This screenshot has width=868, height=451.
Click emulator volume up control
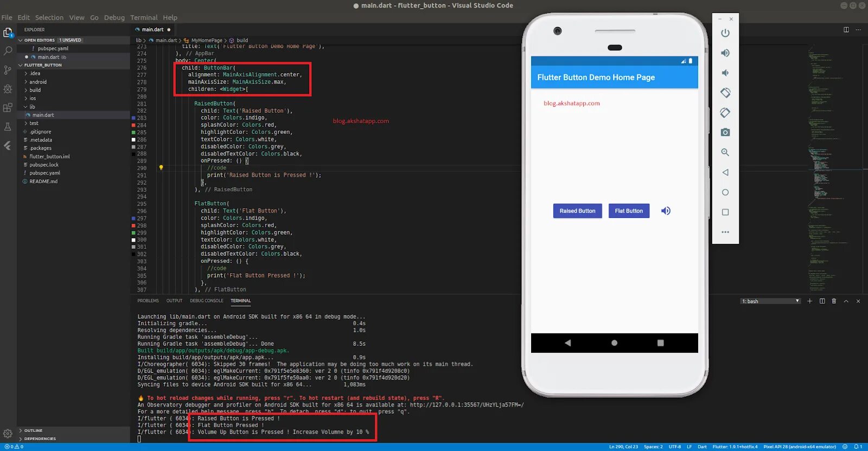point(725,53)
